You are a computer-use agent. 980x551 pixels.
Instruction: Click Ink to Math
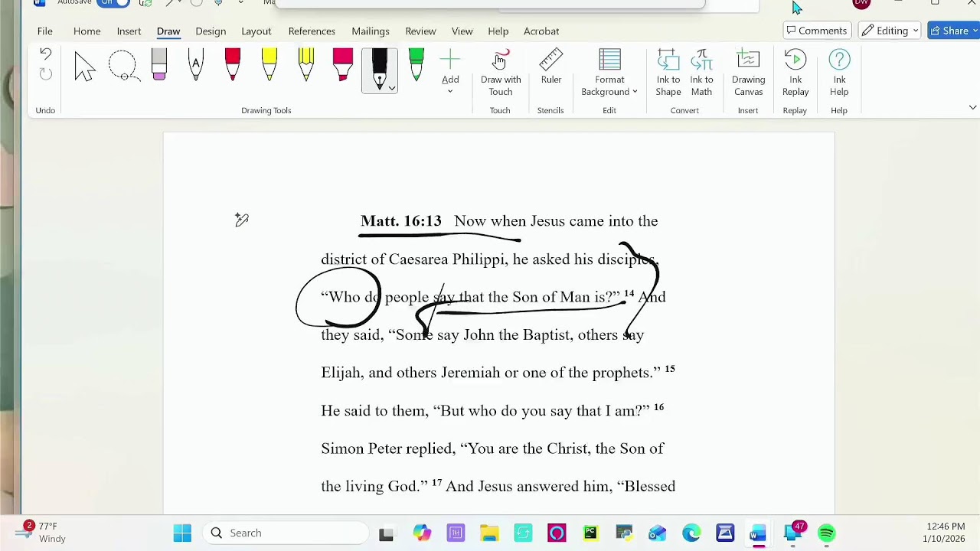(x=701, y=73)
